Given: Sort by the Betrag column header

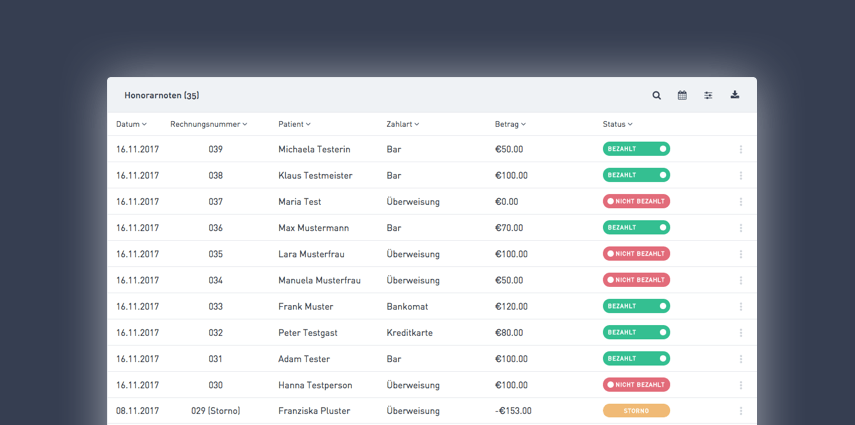Looking at the screenshot, I should [x=510, y=124].
